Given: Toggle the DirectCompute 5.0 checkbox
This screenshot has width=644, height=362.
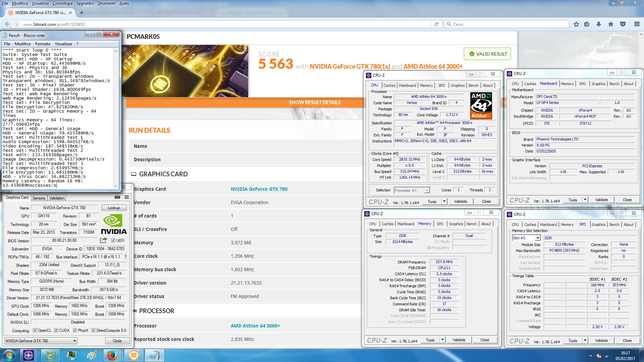Looking at the screenshot, I should [93, 330].
